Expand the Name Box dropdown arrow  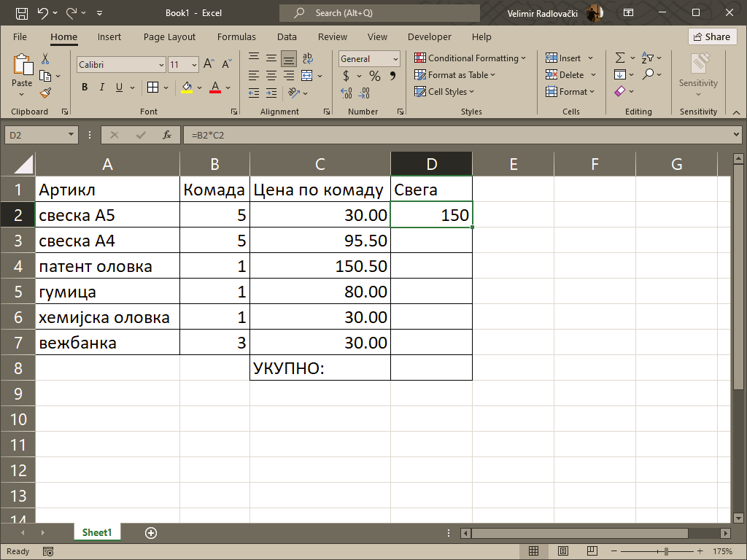click(71, 135)
